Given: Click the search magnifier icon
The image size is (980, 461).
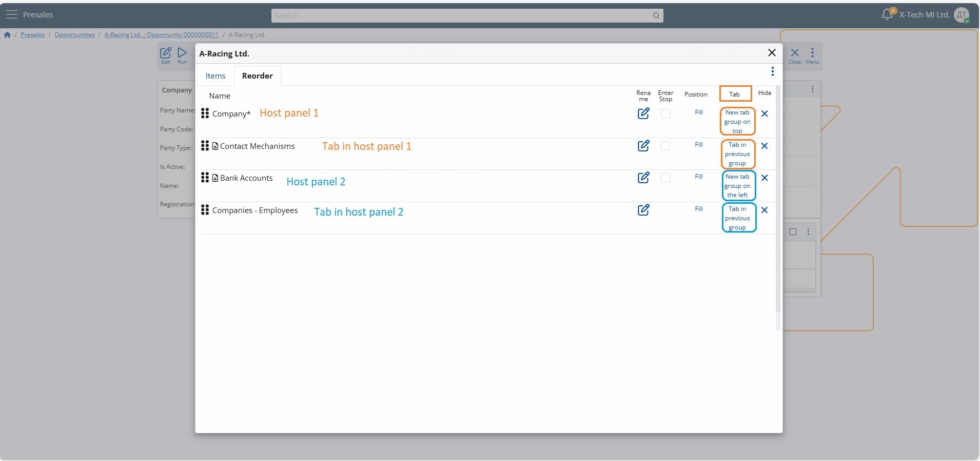Looking at the screenshot, I should [x=656, y=16].
